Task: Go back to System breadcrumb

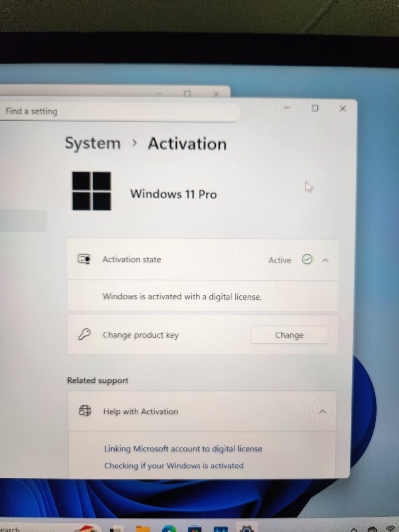Action: 93,143
